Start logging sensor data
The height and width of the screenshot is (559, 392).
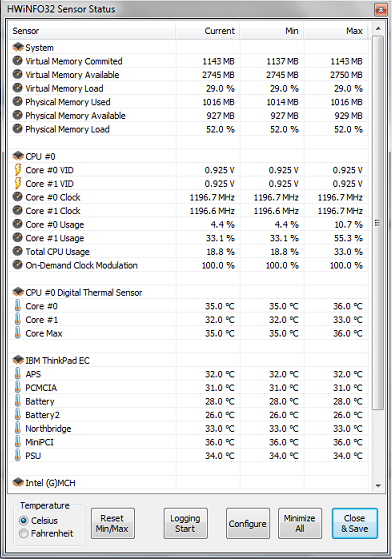click(185, 523)
